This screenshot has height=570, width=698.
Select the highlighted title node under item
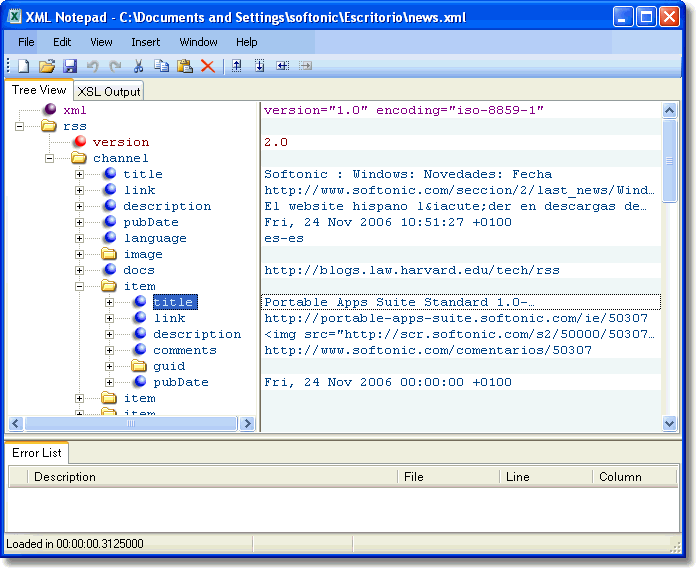(x=175, y=302)
